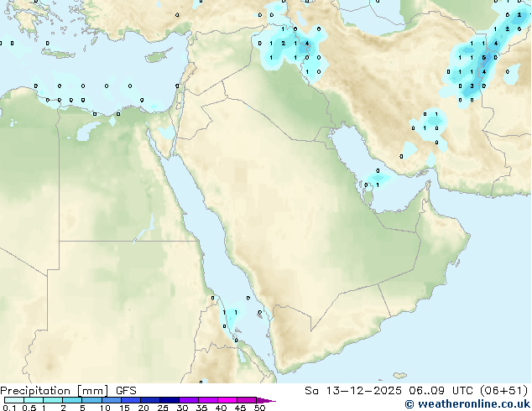Click the legend value "15"

(124, 408)
